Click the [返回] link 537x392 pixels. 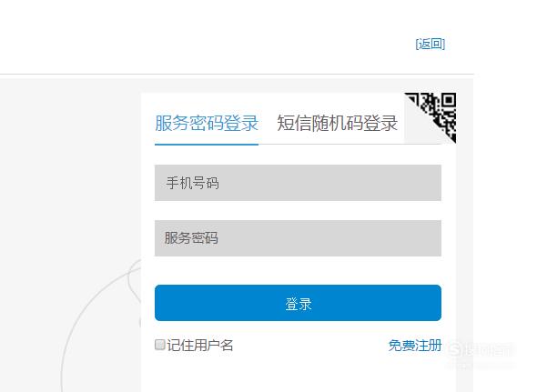pos(431,44)
